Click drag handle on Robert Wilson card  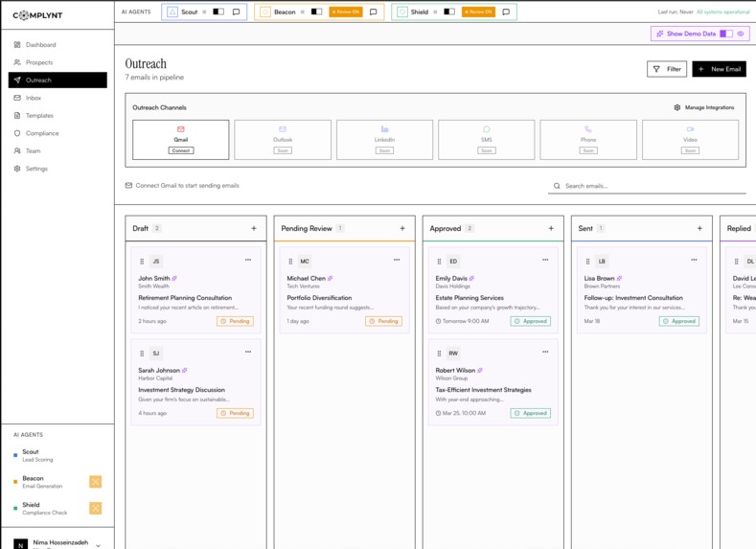click(x=439, y=354)
